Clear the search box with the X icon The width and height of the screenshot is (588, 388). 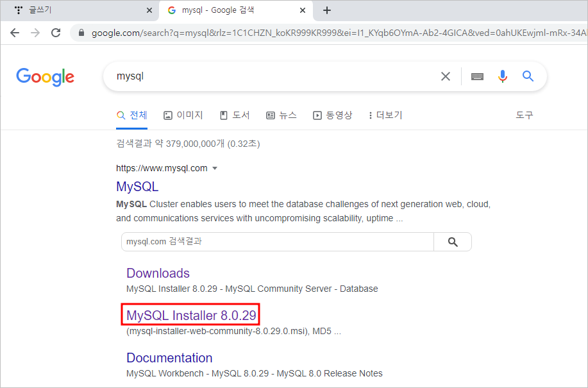(446, 76)
